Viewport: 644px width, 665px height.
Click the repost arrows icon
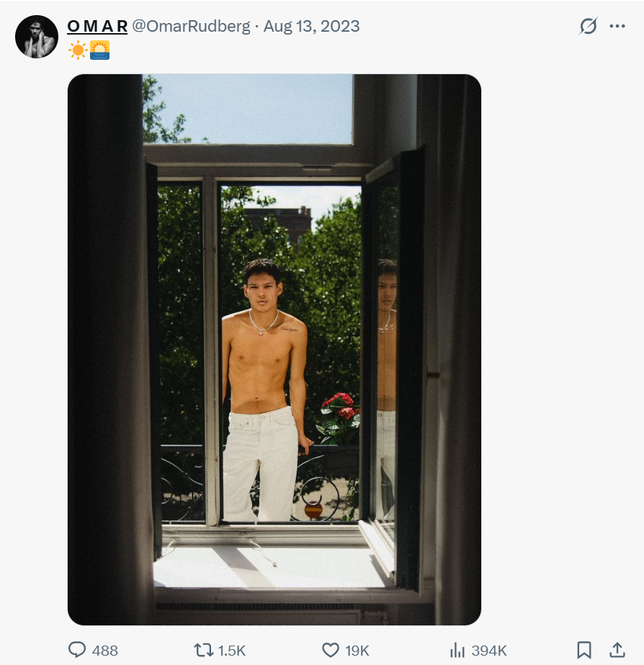(x=204, y=650)
